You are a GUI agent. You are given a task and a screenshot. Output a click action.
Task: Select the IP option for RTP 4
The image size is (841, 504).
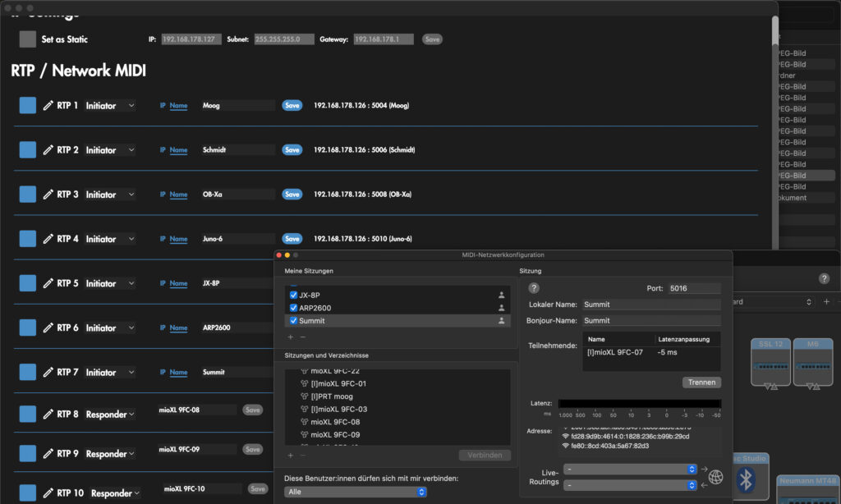[x=163, y=239]
